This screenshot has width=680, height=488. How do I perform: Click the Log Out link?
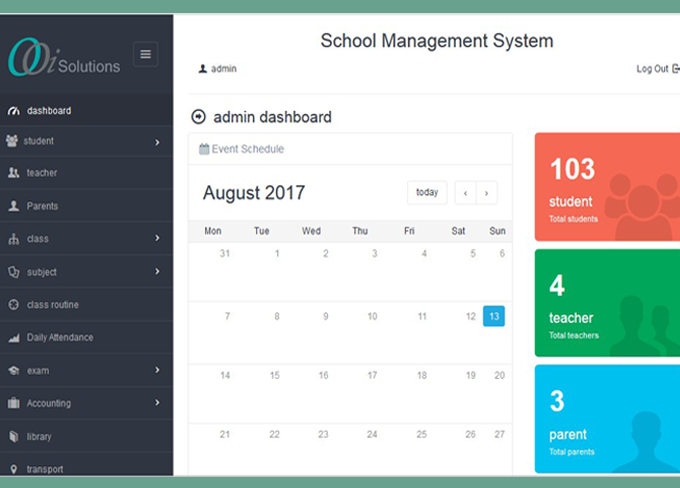click(657, 69)
